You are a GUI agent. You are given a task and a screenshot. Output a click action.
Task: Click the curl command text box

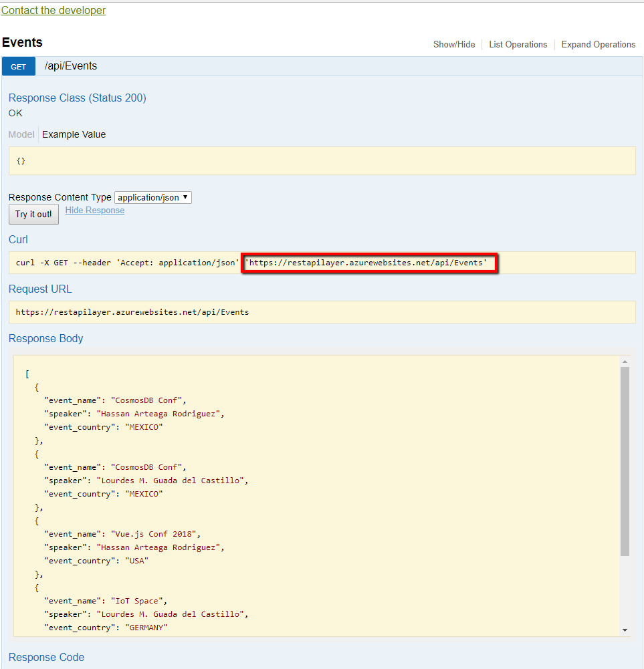coord(322,263)
